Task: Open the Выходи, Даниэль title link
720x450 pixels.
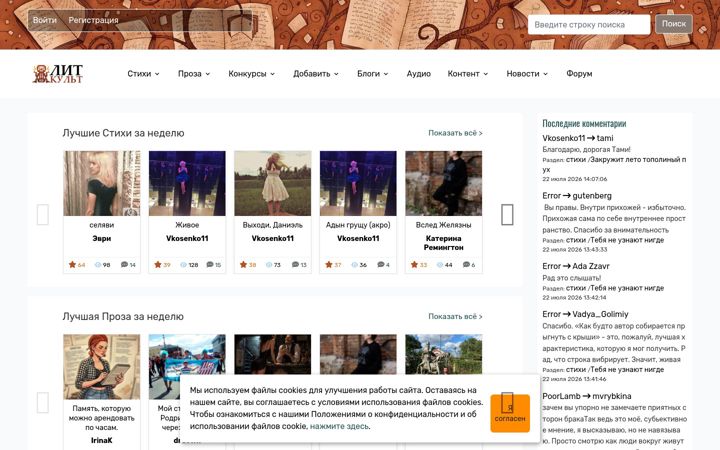Action: [272, 225]
